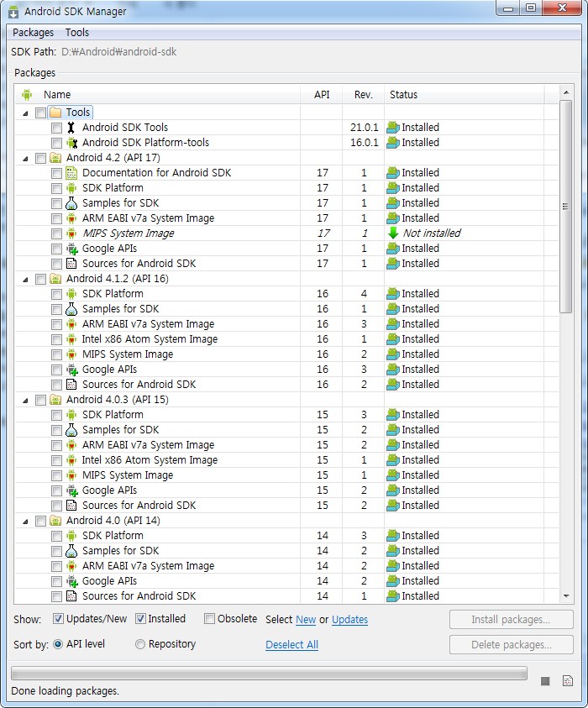
Task: Toggle the Installed show checkbox
Action: (x=140, y=619)
